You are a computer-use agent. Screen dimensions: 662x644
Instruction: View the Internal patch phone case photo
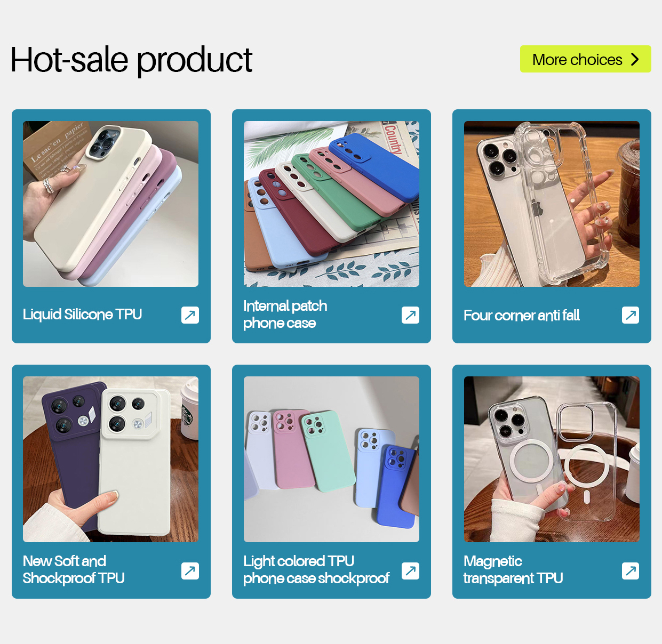(x=331, y=204)
